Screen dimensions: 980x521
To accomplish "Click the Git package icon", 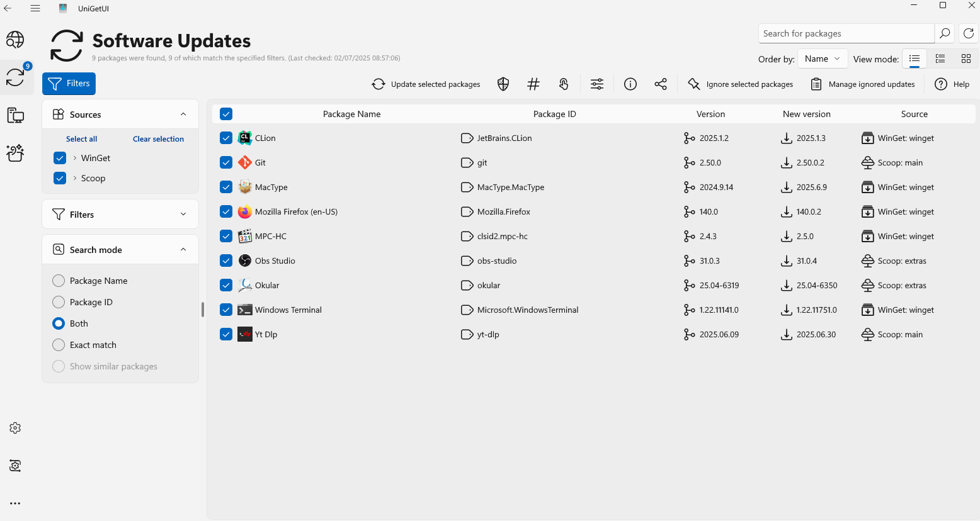I will click(245, 162).
